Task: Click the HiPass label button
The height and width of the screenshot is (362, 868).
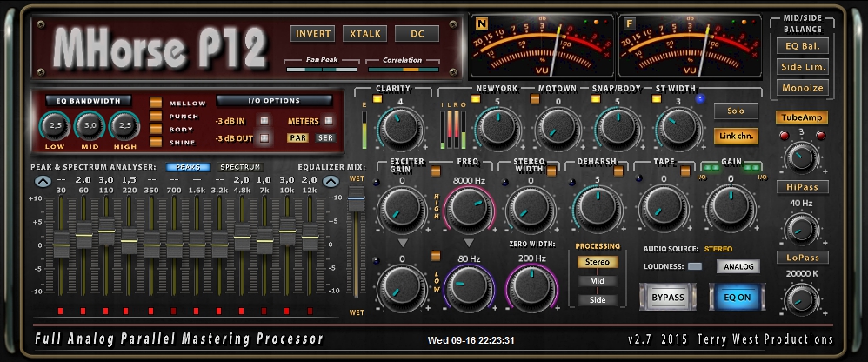Action: coord(802,188)
